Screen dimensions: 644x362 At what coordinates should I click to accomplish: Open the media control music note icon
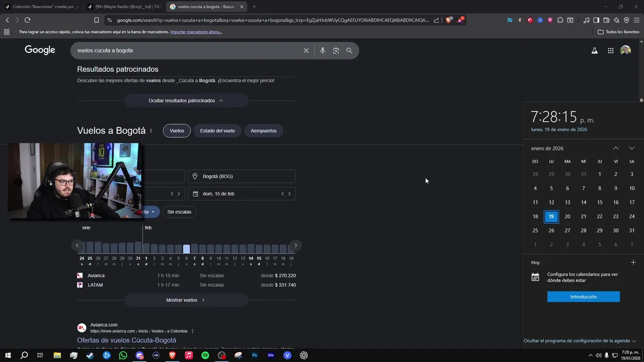pos(586,20)
